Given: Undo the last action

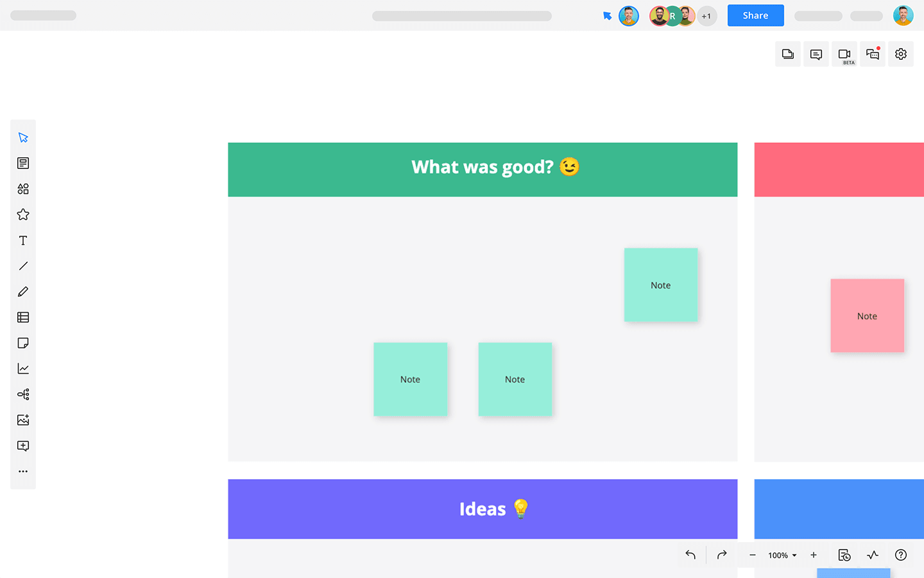Looking at the screenshot, I should (x=690, y=555).
